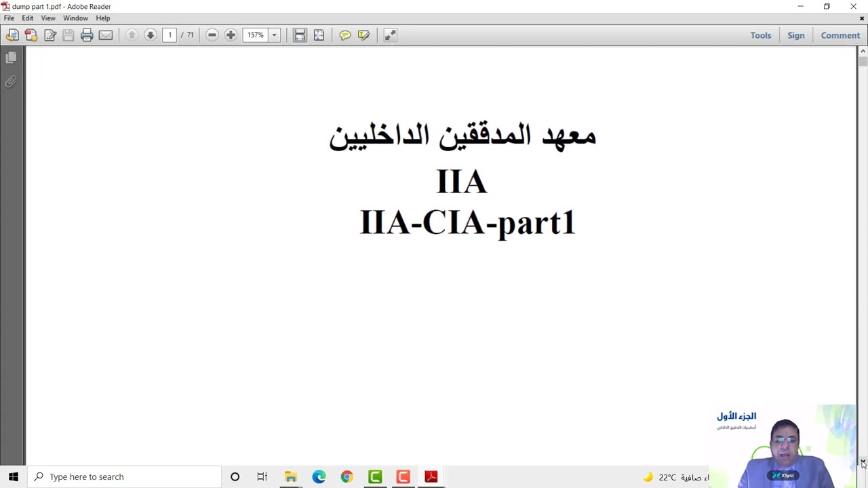Viewport: 868px width, 488px height.
Task: Select the Highlight text tool icon
Action: [364, 35]
